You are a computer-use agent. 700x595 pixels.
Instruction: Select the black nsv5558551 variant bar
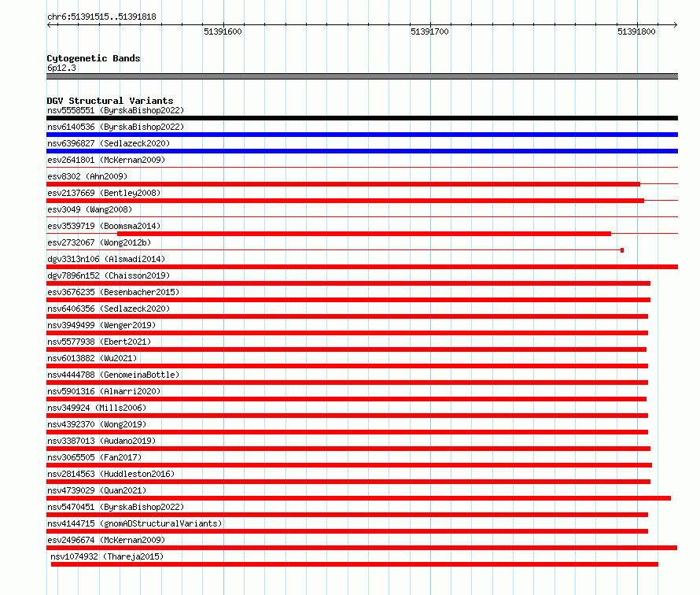(362, 118)
